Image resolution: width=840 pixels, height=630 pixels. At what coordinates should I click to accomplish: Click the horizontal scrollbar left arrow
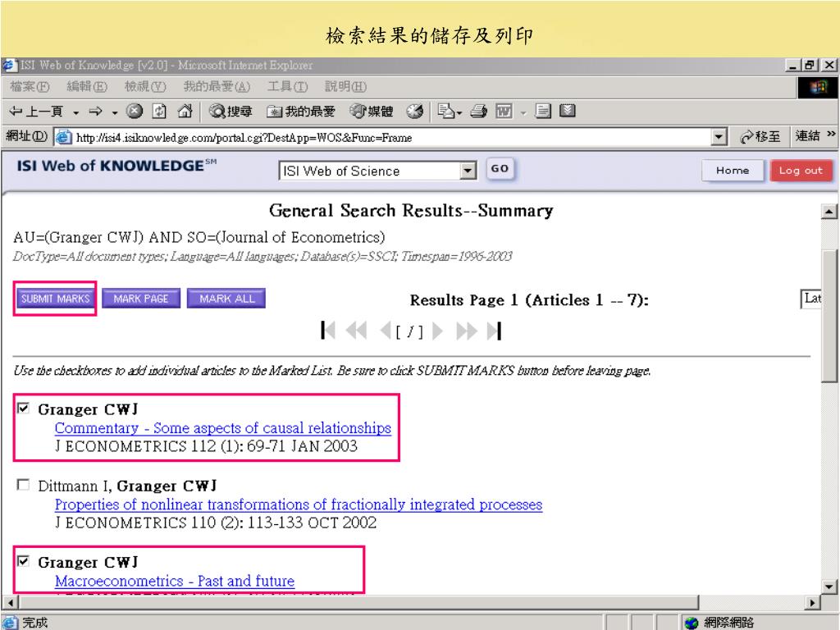click(x=10, y=603)
